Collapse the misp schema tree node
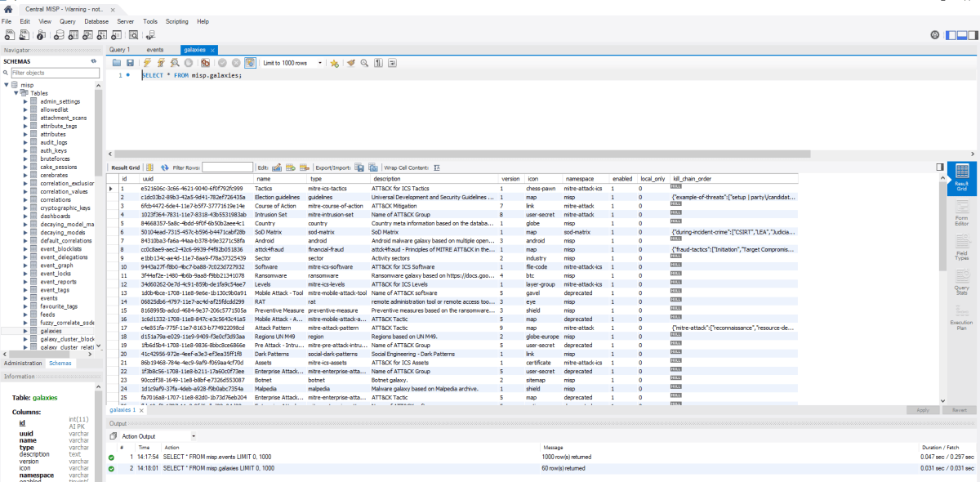Image resolution: width=980 pixels, height=482 pixels. [x=7, y=85]
